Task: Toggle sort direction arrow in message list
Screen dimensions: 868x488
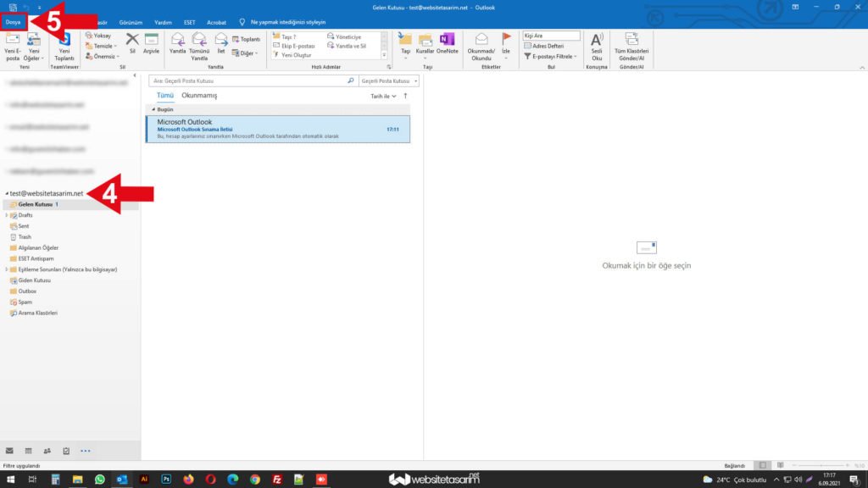Action: click(405, 97)
